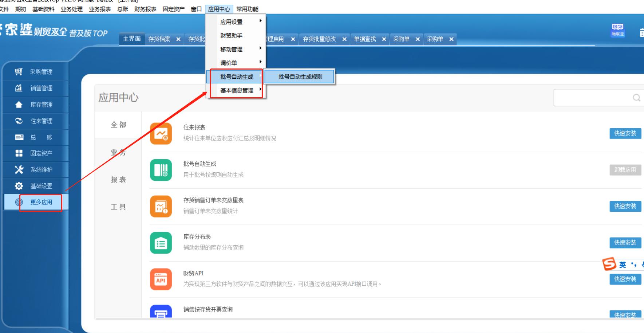644x333 pixels.
Task: Select the 批号自动生成 menu entry
Action: tap(237, 77)
